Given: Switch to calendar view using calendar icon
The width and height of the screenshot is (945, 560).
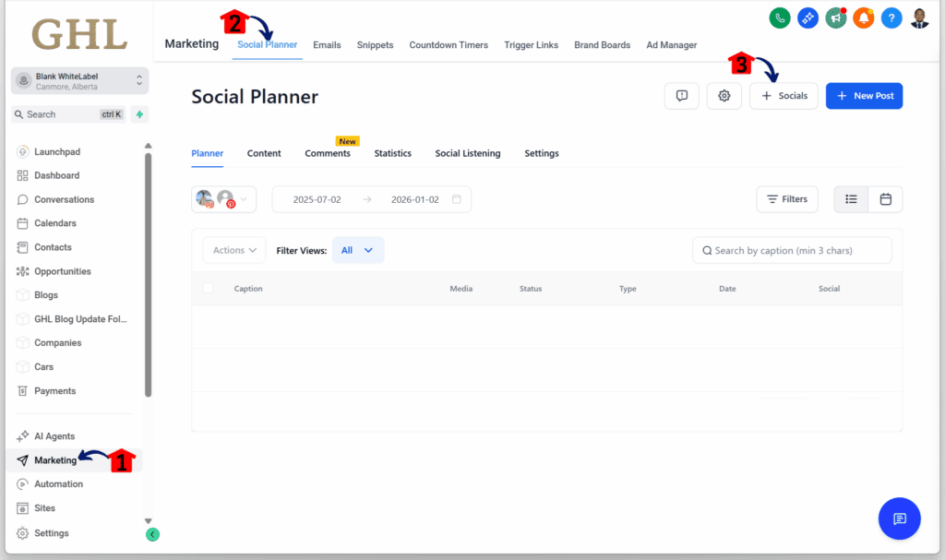Looking at the screenshot, I should pyautogui.click(x=885, y=198).
